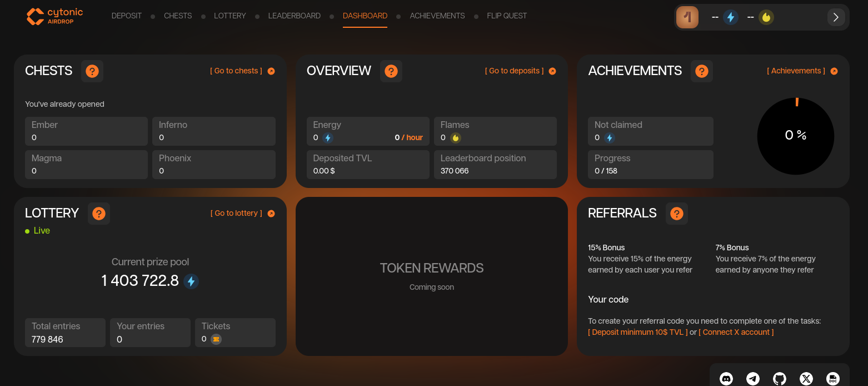
Task: Click the Cytonic Airdrop logo
Action: [54, 16]
